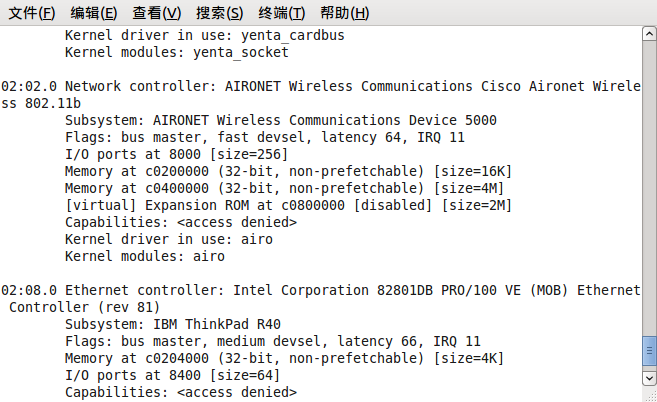Open the 搜索(S) menu

coord(220,13)
